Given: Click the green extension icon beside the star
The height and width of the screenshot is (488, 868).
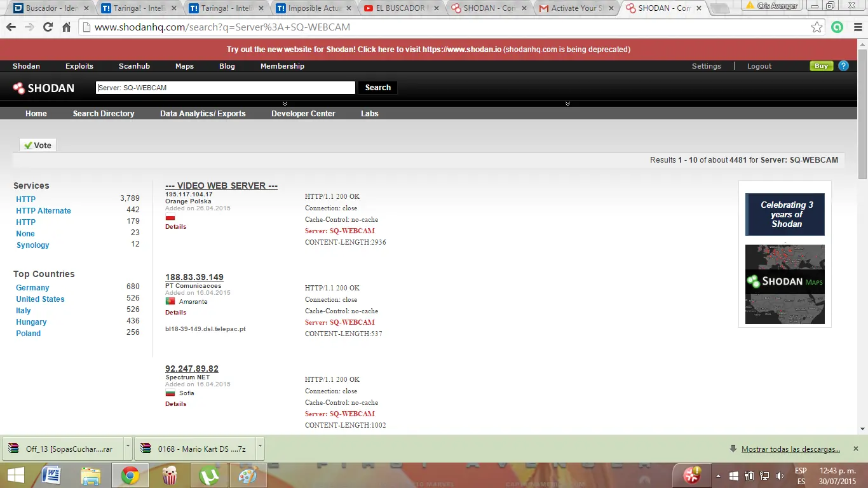Looking at the screenshot, I should (837, 27).
